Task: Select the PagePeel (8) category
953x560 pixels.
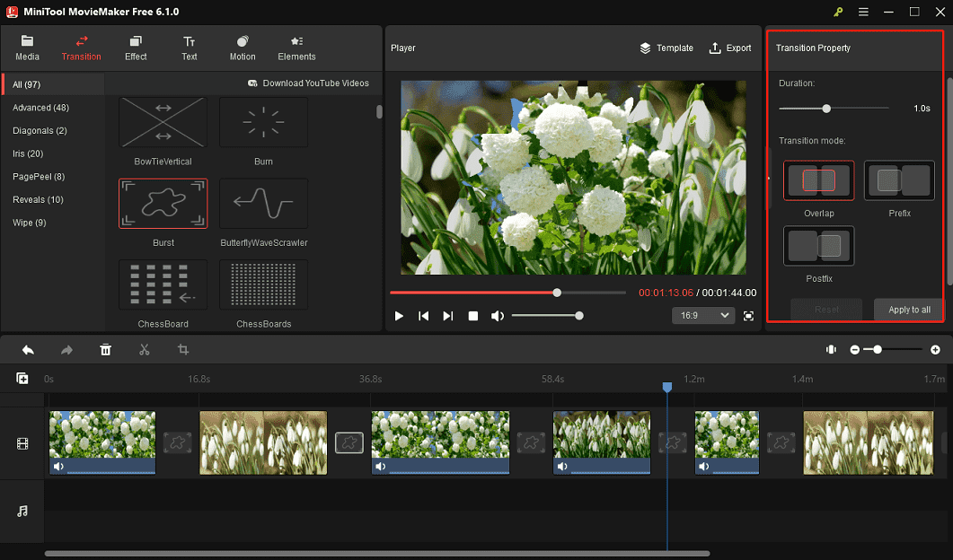Action: (x=39, y=177)
